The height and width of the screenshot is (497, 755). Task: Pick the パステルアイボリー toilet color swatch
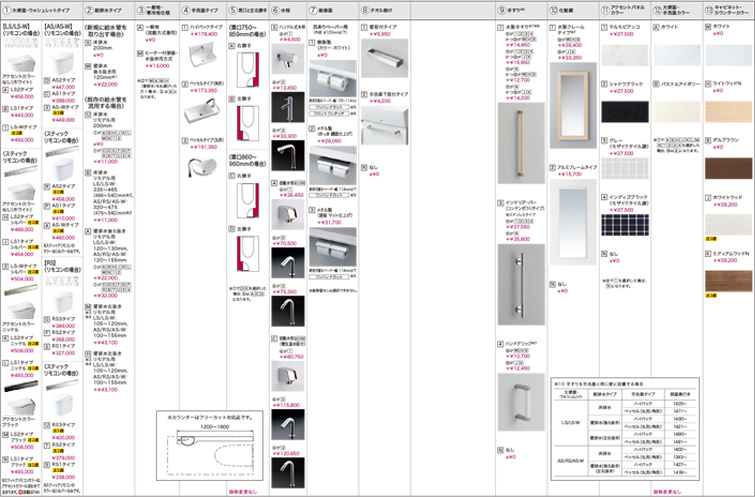tap(677, 112)
